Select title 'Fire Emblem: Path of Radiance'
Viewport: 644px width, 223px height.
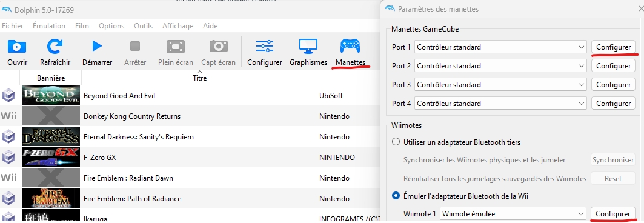click(x=132, y=199)
